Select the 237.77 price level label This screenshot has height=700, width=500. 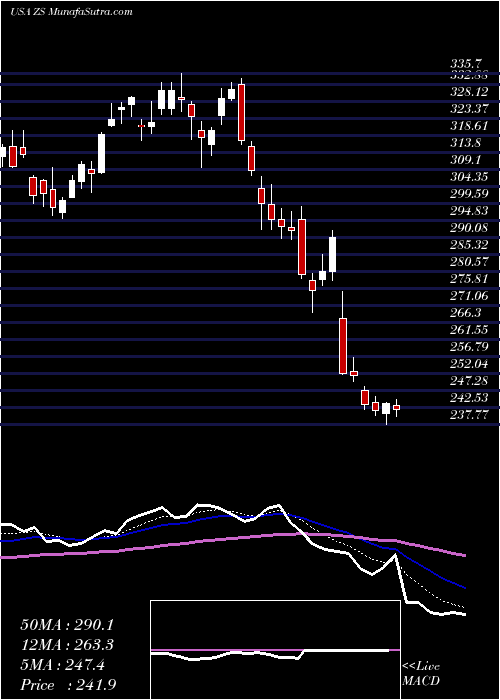point(471,414)
